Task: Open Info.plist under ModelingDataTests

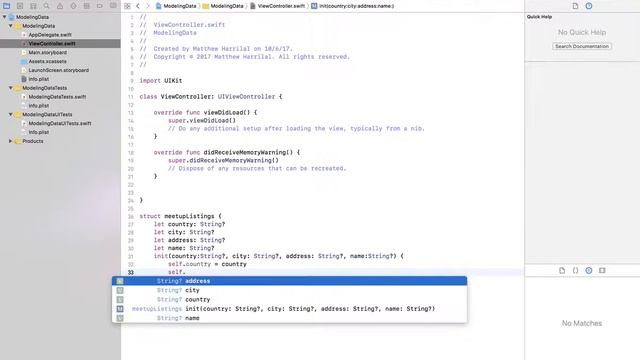Action: point(38,106)
